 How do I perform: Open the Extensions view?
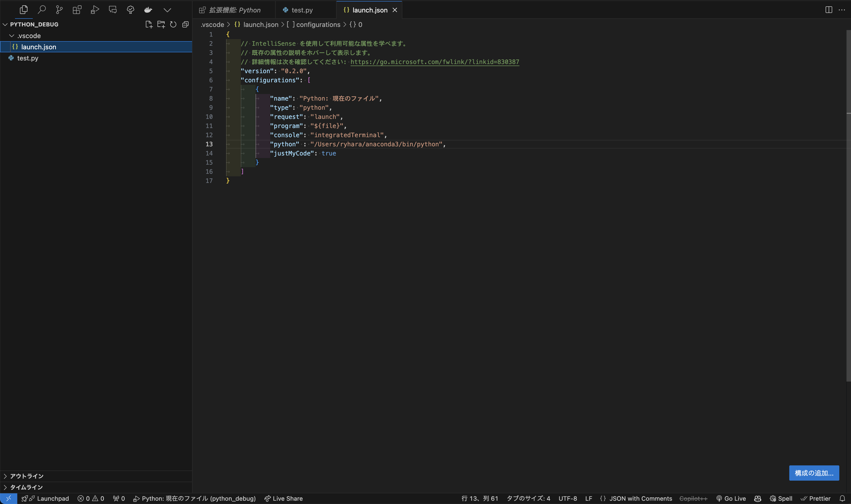pyautogui.click(x=77, y=9)
